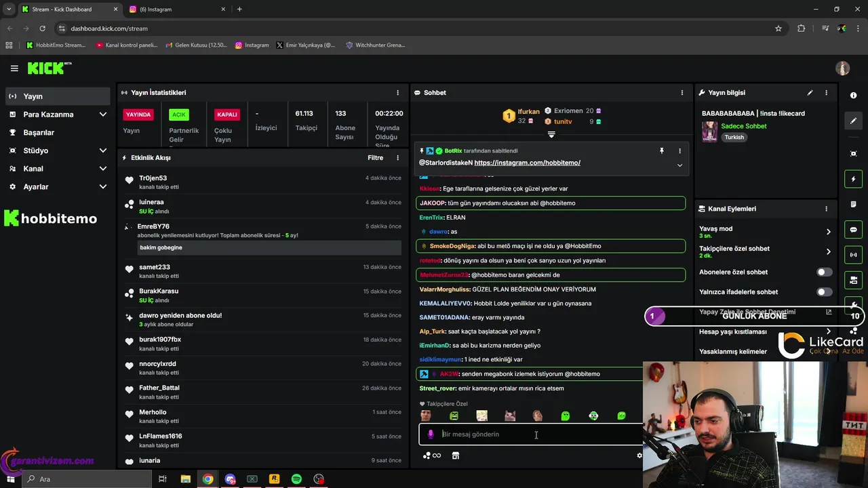
Task: Collapse the chat leaderboard arrow
Action: click(551, 134)
